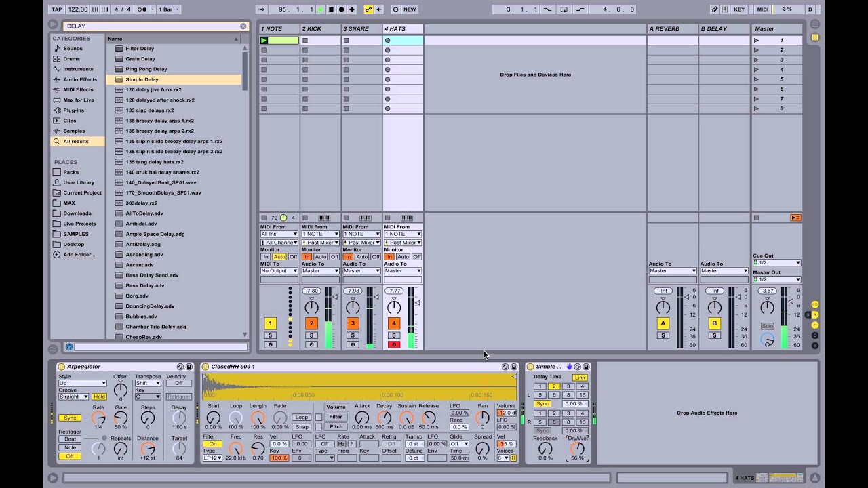
Task: Open Post Mixer dropdown on 3 SNARE
Action: click(361, 242)
